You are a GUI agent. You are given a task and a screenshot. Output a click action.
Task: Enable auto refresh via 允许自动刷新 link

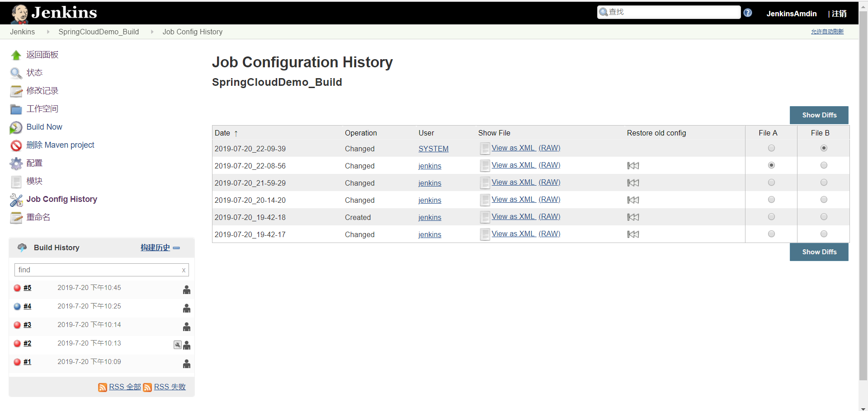pyautogui.click(x=827, y=32)
